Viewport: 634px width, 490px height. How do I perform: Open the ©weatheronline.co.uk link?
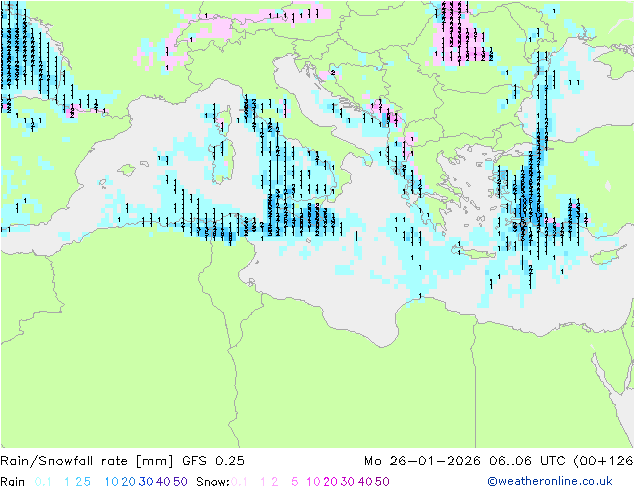pyautogui.click(x=550, y=481)
